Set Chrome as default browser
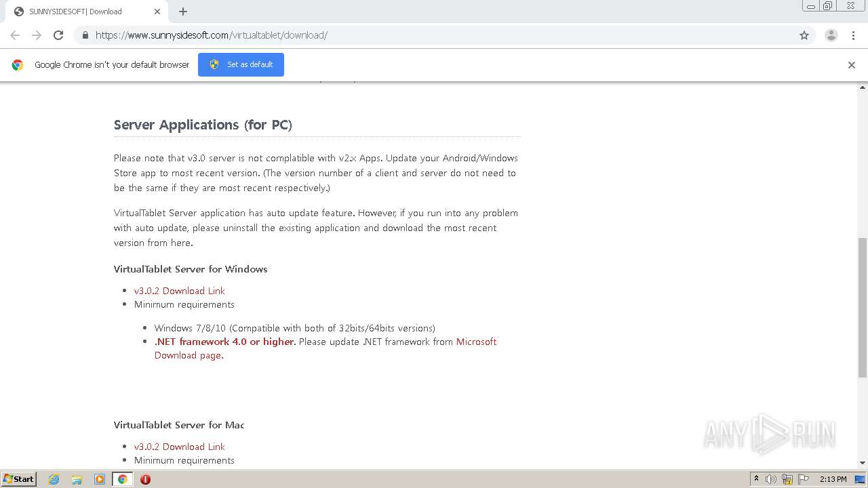Screen dimensions: 868x488 241,64
